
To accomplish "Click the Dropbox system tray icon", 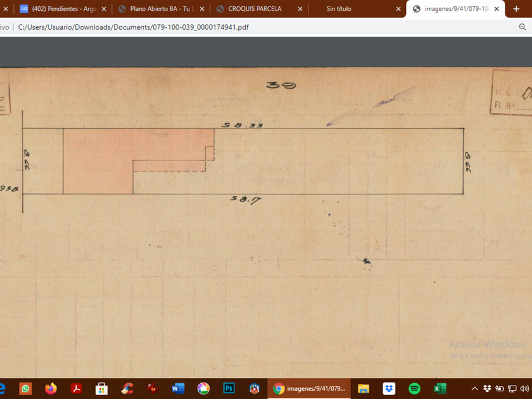I will tap(487, 389).
